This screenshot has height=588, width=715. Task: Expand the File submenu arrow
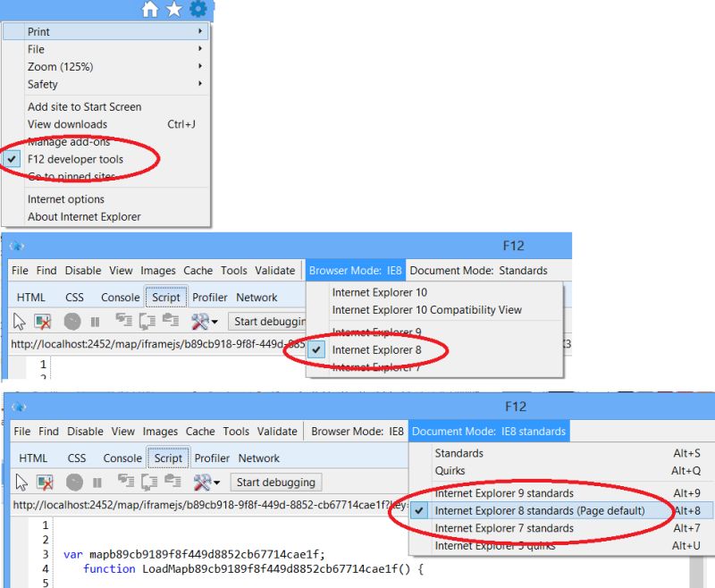(x=200, y=49)
